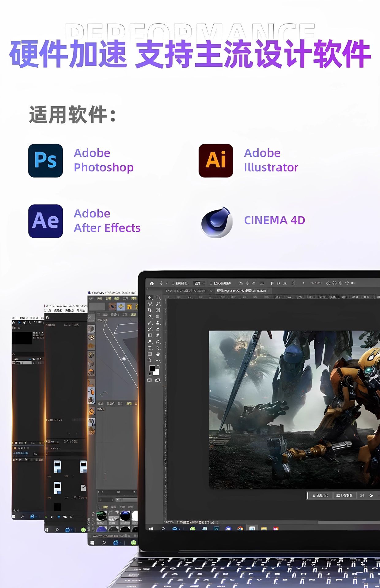Screen dimensions: 380x588
Task: Expand the status bar info arrow
Action: [218, 522]
